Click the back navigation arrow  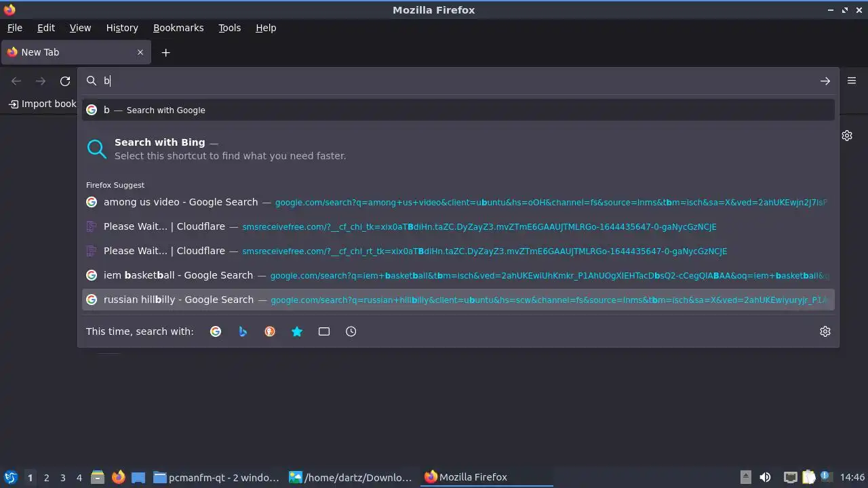[16, 81]
